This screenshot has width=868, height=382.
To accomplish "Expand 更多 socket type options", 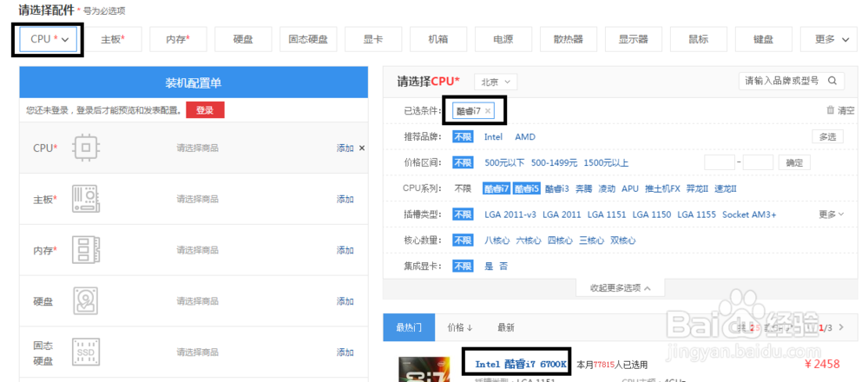I will 832,214.
